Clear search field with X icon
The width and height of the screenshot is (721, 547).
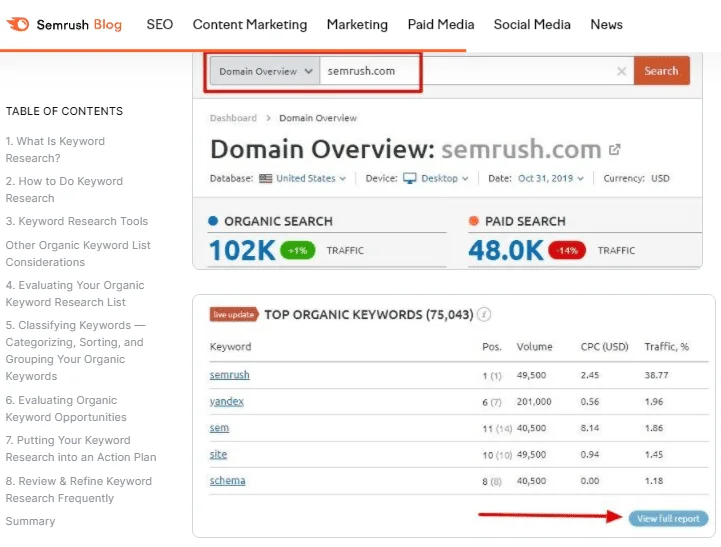point(621,71)
